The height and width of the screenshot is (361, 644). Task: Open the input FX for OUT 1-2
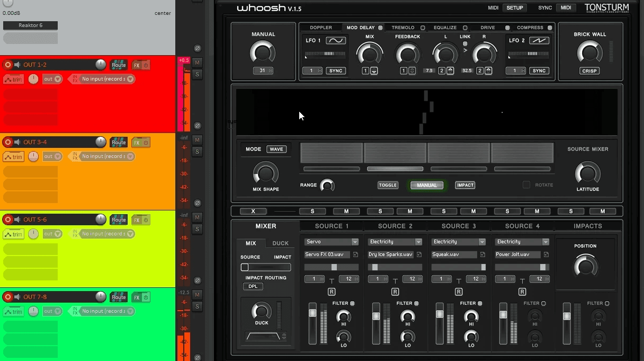point(75,79)
